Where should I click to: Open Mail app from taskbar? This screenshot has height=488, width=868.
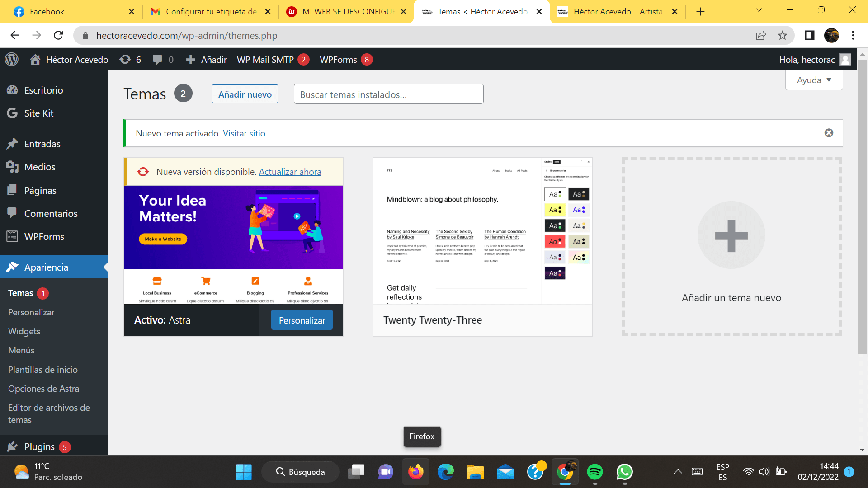coord(505,472)
